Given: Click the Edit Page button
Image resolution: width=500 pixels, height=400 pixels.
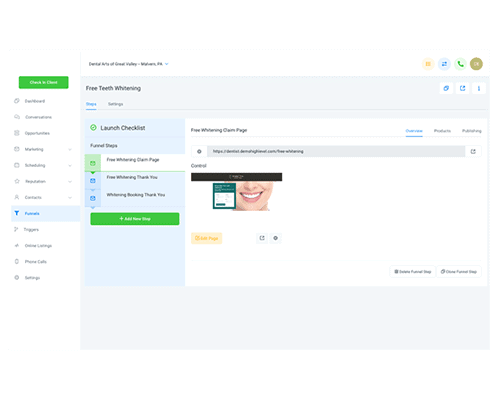Looking at the screenshot, I should (x=207, y=238).
